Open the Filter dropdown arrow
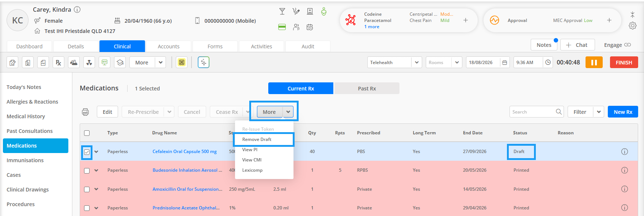 [599, 112]
